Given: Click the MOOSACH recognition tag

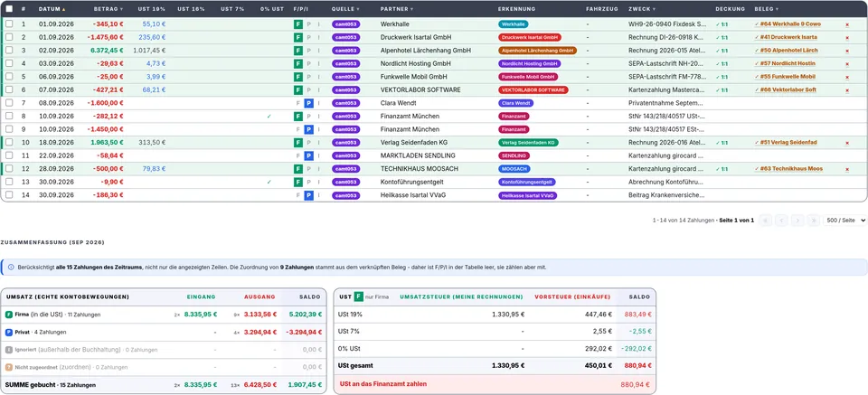Looking at the screenshot, I should tap(514, 169).
